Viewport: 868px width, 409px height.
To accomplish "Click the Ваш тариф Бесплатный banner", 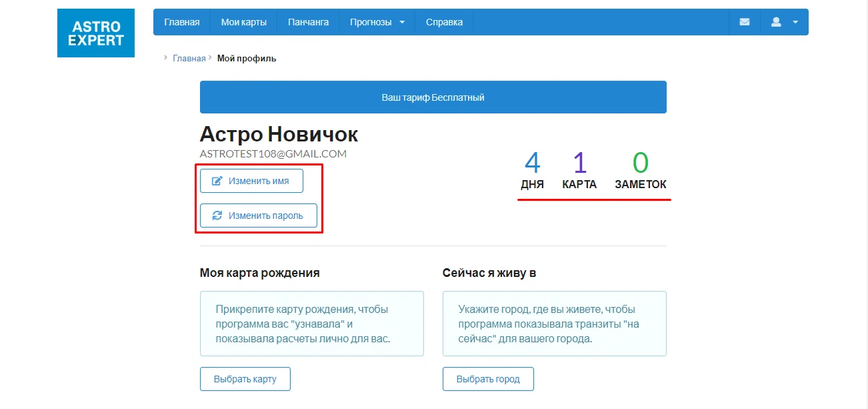I will pyautogui.click(x=433, y=97).
